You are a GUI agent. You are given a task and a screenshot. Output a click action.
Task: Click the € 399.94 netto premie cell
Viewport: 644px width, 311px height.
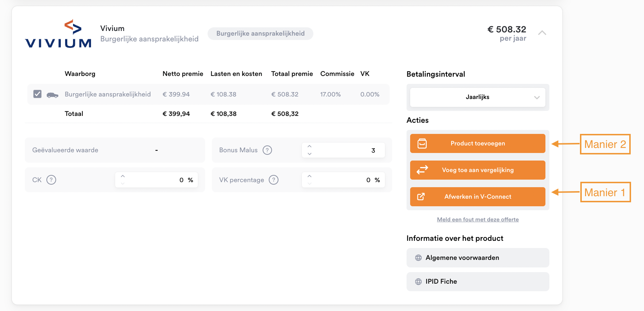pyautogui.click(x=176, y=94)
